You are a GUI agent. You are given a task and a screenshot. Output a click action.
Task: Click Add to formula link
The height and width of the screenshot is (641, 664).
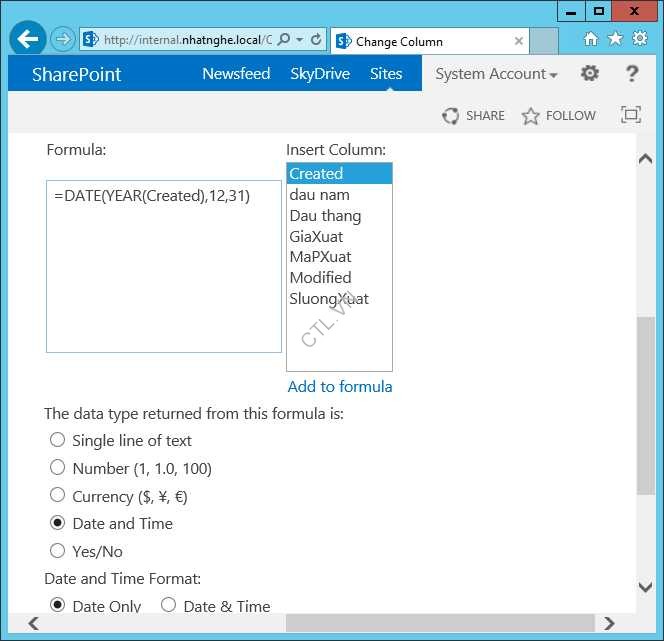[340, 387]
